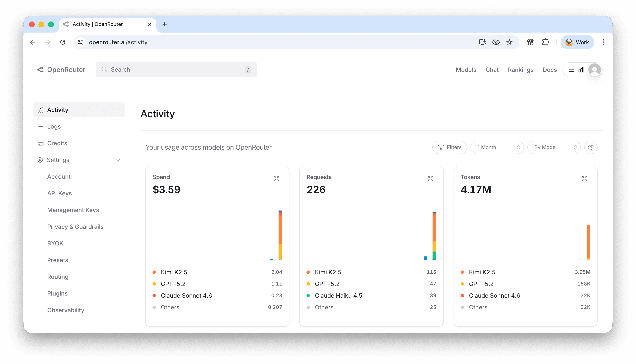This screenshot has height=364, width=636.
Task: Select the Logs item in the sidebar
Action: 54,126
